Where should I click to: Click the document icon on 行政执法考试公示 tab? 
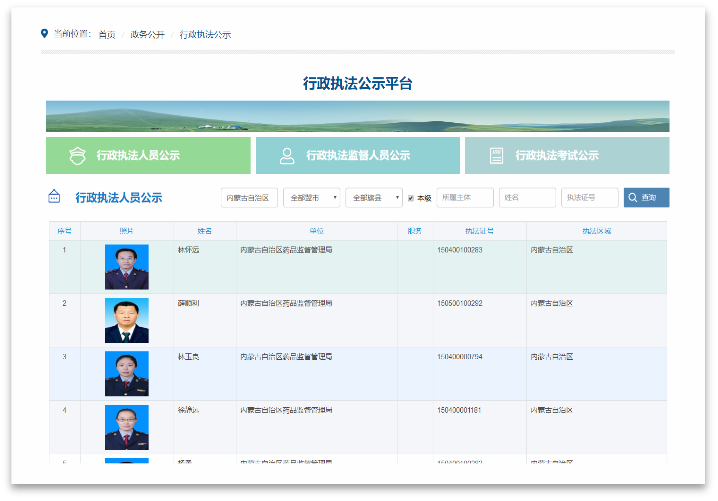tap(496, 156)
